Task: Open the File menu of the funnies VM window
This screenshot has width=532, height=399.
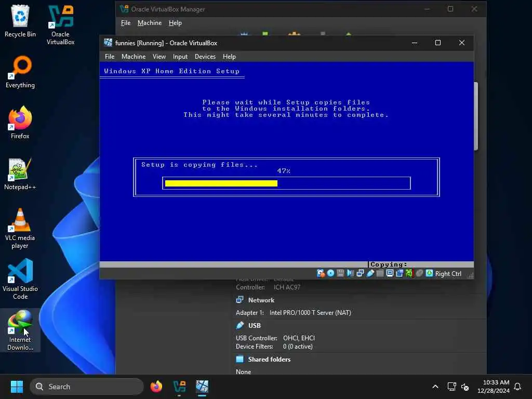Action: pyautogui.click(x=110, y=57)
